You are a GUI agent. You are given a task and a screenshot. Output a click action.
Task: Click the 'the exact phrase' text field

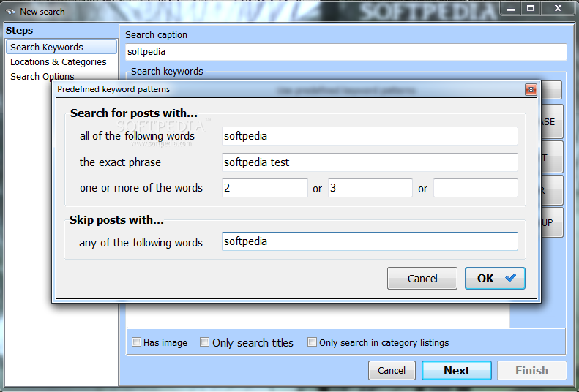click(x=370, y=162)
